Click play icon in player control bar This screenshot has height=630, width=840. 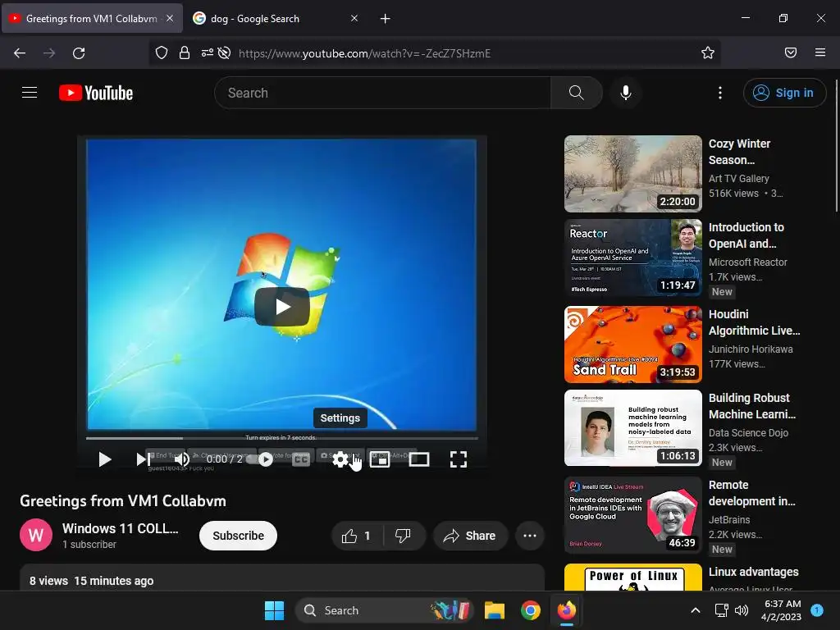(104, 459)
